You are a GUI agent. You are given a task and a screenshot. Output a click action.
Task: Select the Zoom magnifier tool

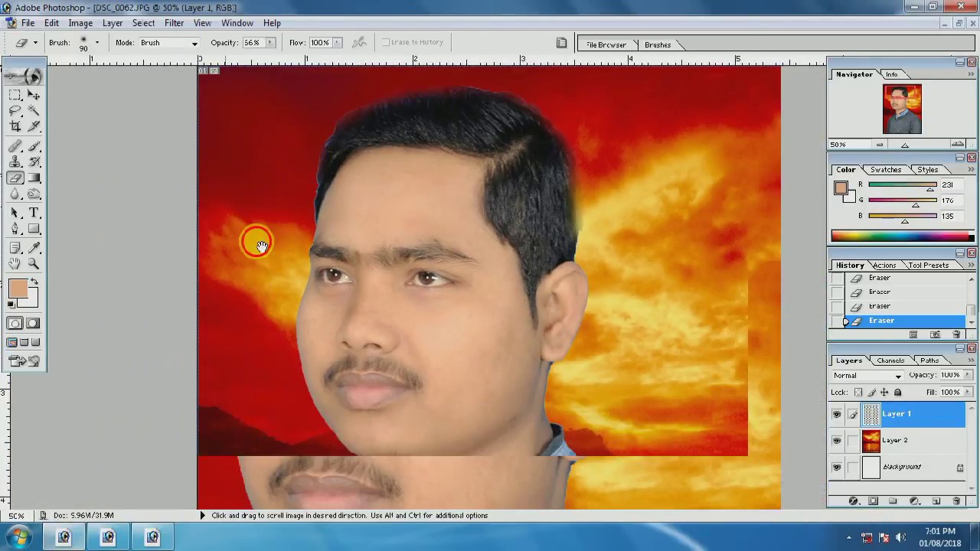34,264
